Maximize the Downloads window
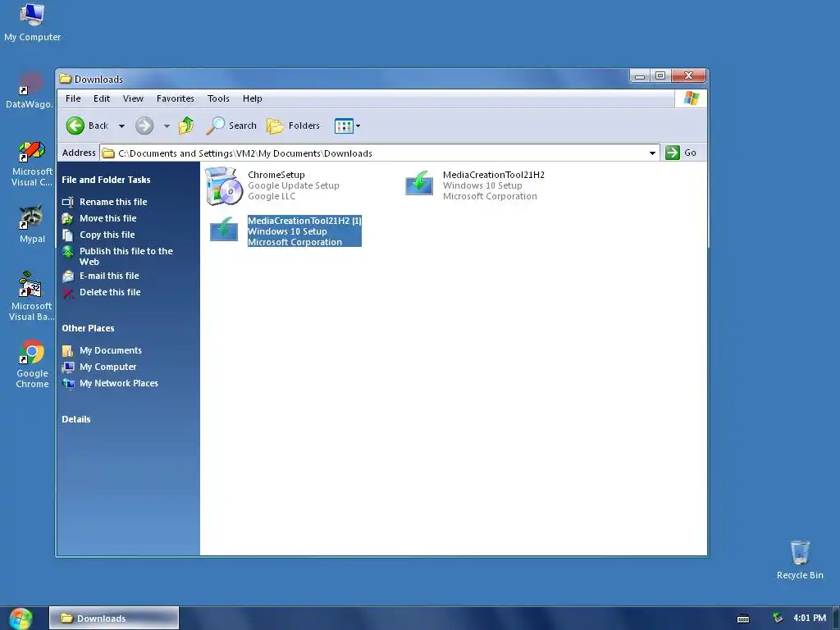This screenshot has height=630, width=840. click(x=660, y=76)
